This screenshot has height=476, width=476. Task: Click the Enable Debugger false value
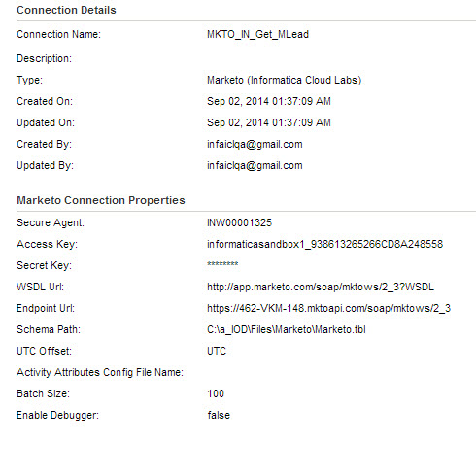219,415
